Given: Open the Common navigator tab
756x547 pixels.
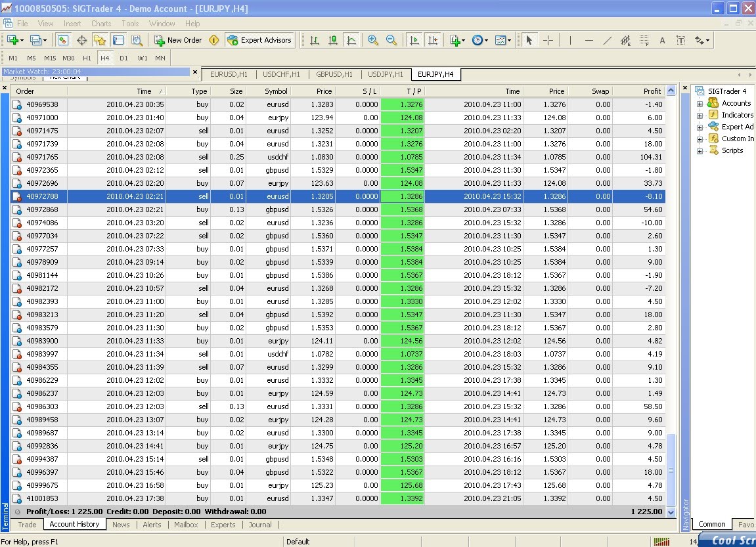Looking at the screenshot, I should (711, 524).
